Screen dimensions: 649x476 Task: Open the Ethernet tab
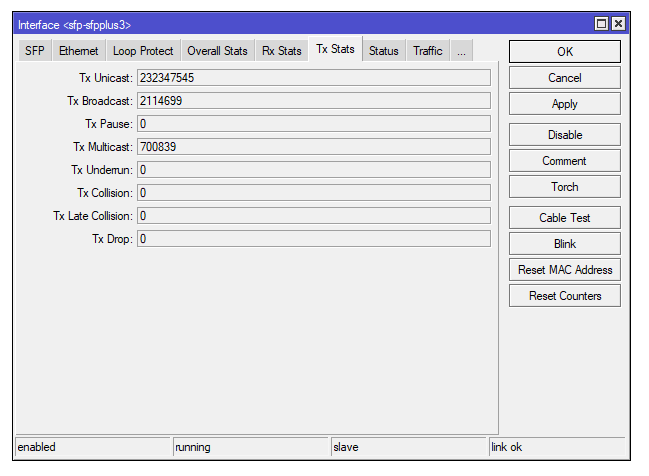79,51
